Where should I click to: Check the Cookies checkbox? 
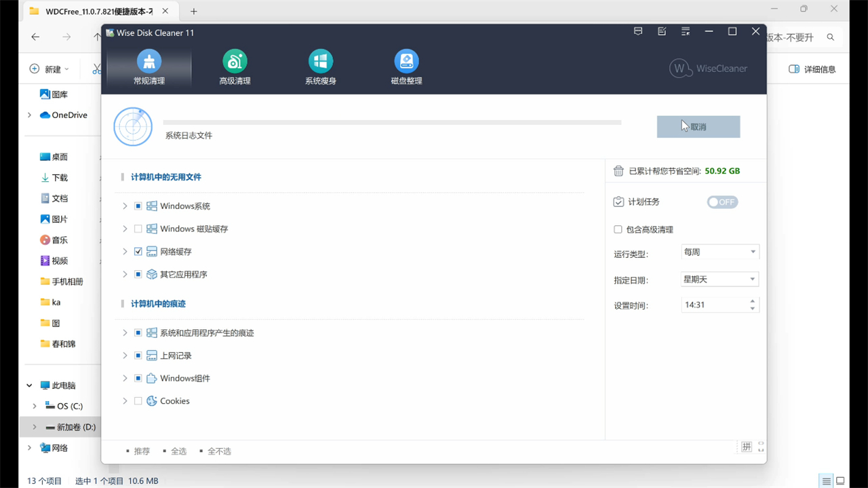[x=138, y=401]
